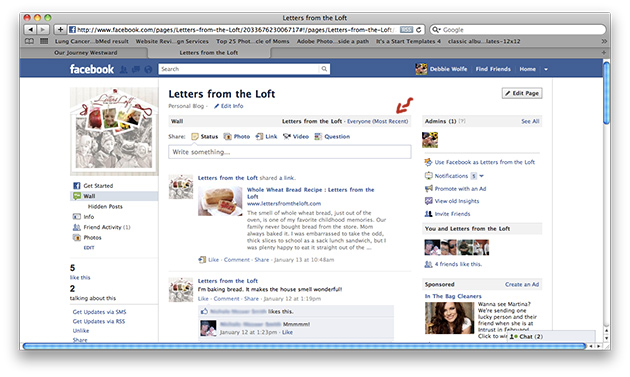Click the Write something status field
This screenshot has height=377, width=630.
point(290,152)
